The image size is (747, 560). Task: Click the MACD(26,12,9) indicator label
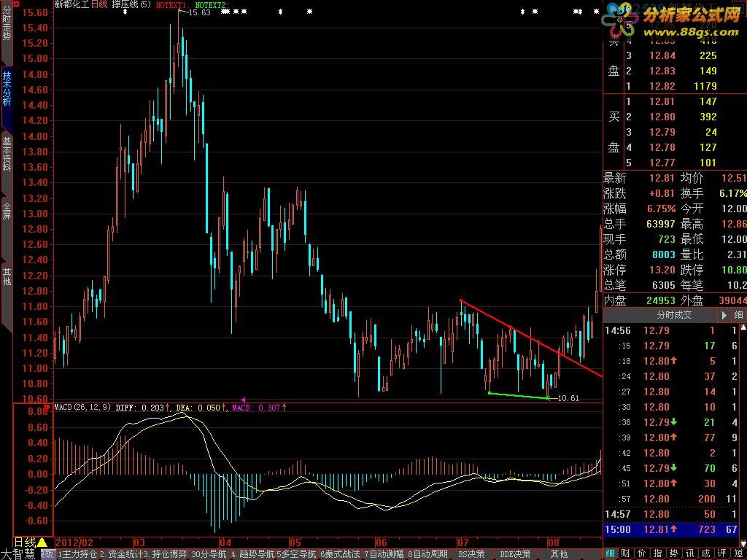coord(83,408)
